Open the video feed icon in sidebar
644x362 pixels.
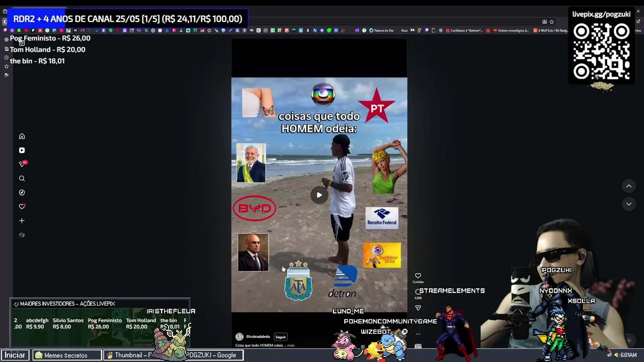(22, 150)
